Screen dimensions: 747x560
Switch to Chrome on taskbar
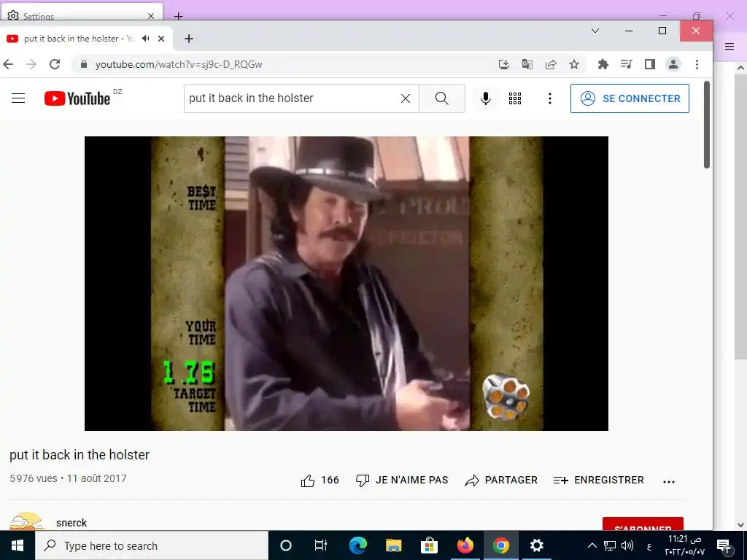tap(500, 545)
